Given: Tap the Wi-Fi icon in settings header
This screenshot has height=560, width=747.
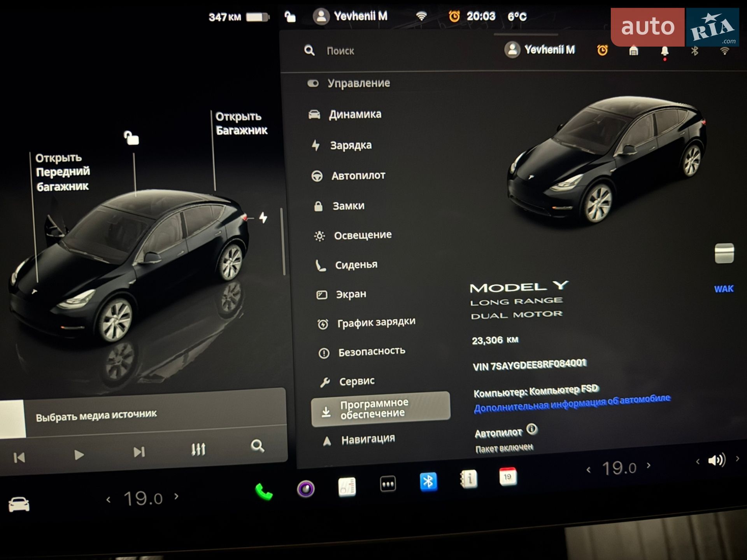Looking at the screenshot, I should coord(724,51).
